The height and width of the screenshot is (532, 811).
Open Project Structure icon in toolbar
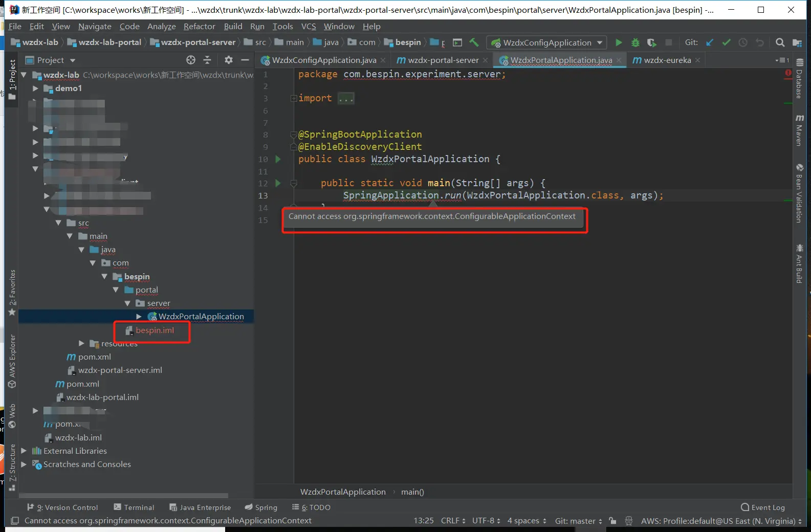[x=797, y=42]
